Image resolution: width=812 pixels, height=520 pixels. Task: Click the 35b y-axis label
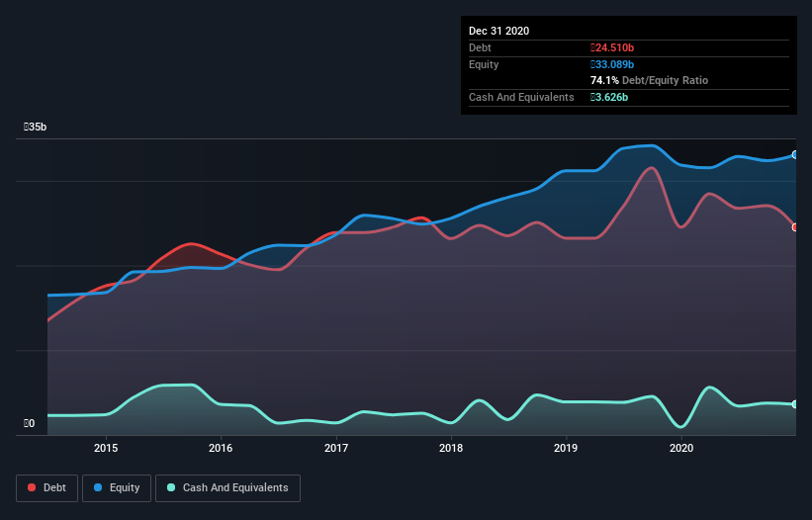click(x=36, y=127)
